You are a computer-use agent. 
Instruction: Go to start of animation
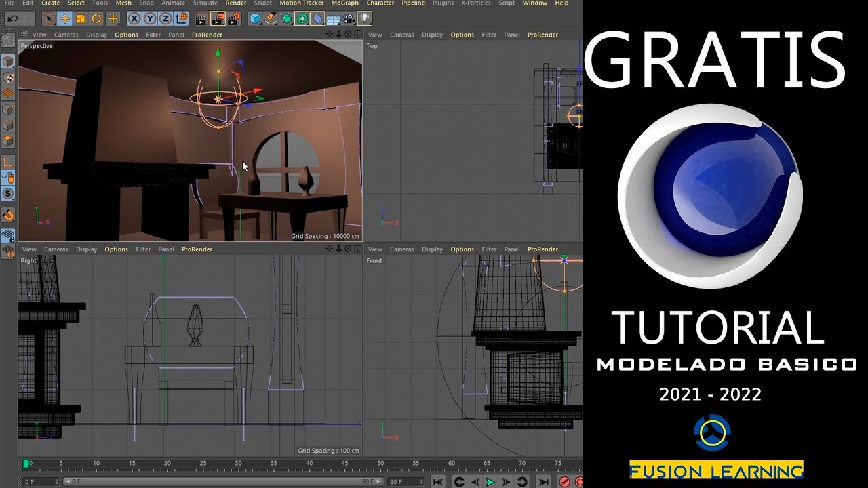pyautogui.click(x=438, y=482)
